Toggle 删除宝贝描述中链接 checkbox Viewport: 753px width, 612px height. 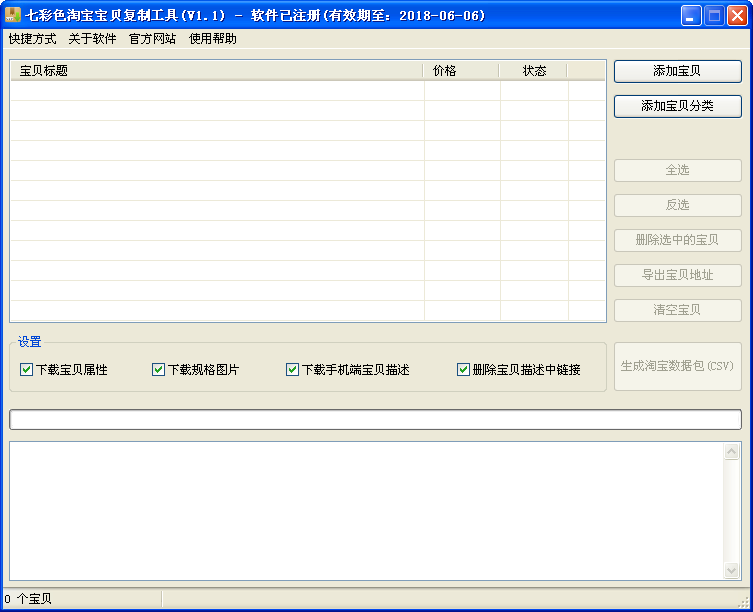pyautogui.click(x=463, y=369)
